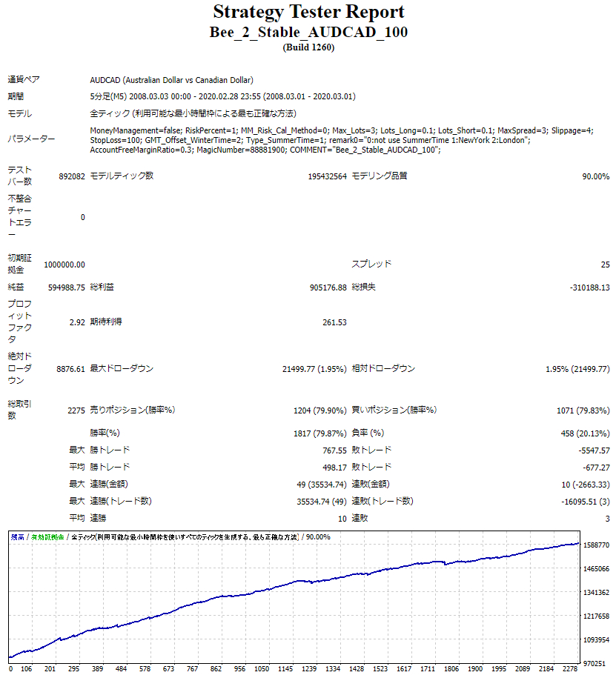The height and width of the screenshot is (675, 616).
Task: Click the AUDCAD (Australian Dollar vs Canadian Dollar) value
Action: [171, 80]
